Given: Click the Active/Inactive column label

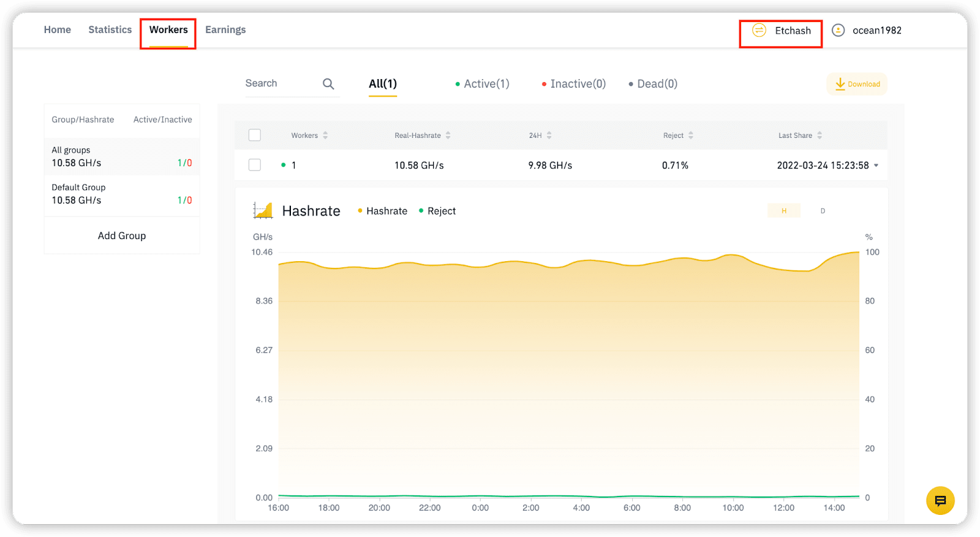Looking at the screenshot, I should (163, 120).
